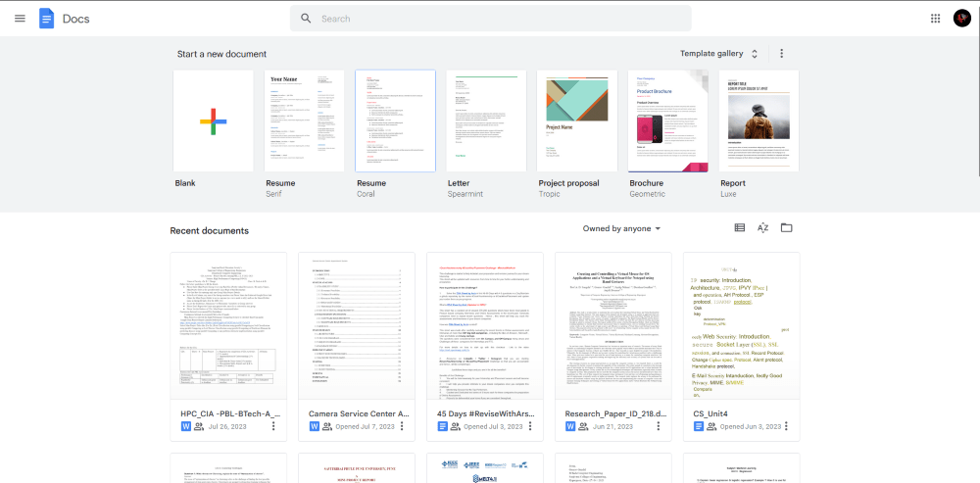This screenshot has width=980, height=483.
Task: Click the shared icon on 45 Days card
Action: coord(456,427)
